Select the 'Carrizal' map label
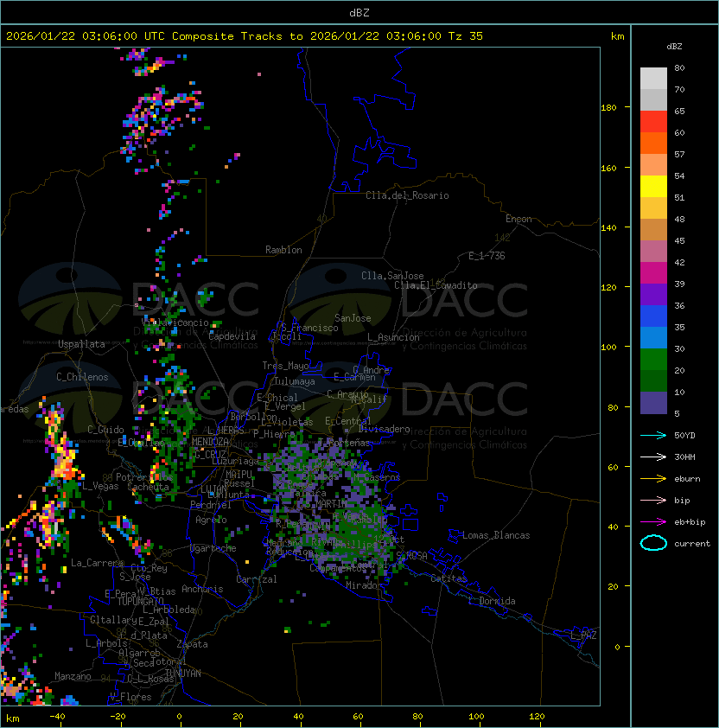This screenshot has width=719, height=728. (256, 579)
